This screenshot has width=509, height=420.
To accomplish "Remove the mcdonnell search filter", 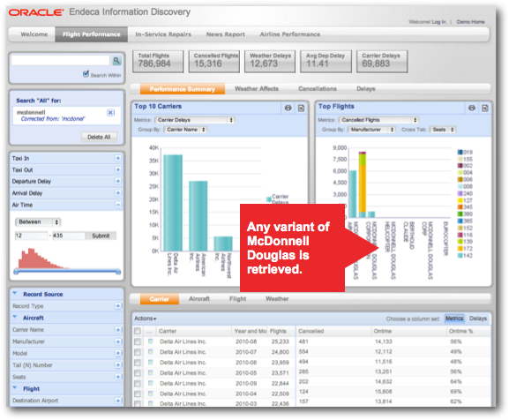I will pyautogui.click(x=110, y=113).
